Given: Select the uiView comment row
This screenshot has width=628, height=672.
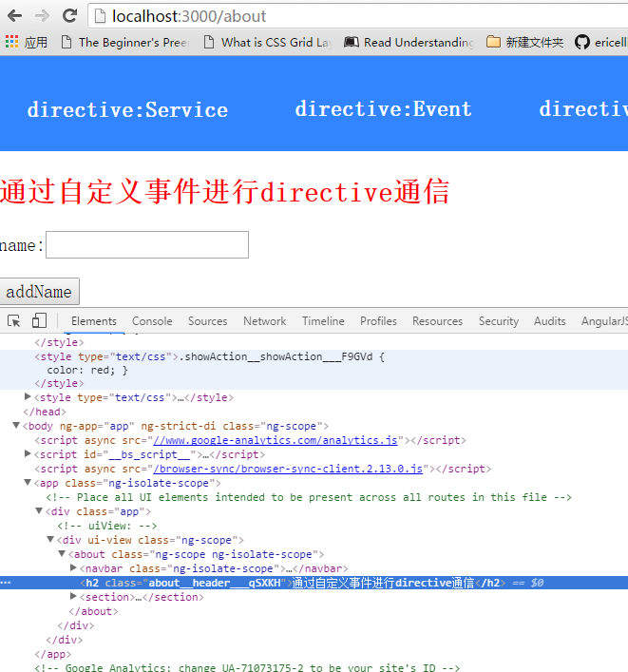Looking at the screenshot, I should pos(107,526).
